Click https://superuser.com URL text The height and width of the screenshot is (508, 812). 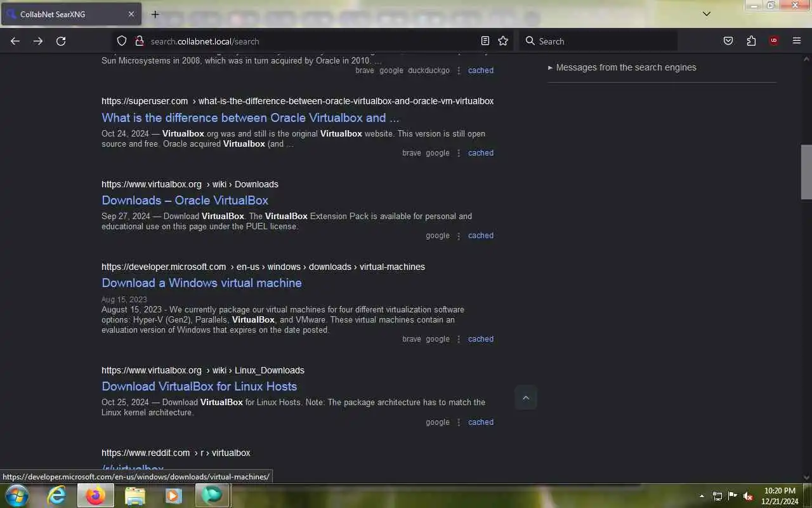pos(145,101)
